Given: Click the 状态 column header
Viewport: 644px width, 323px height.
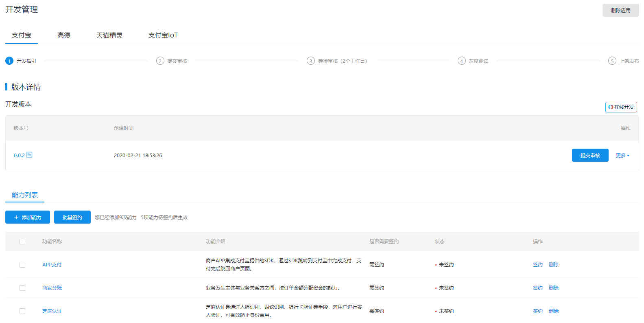Looking at the screenshot, I should [x=440, y=242].
